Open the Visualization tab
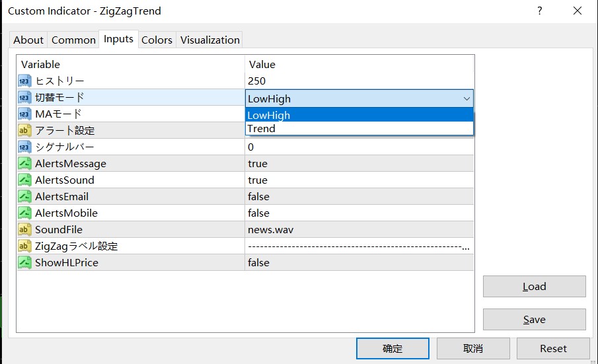This screenshot has width=598, height=364. (x=209, y=40)
